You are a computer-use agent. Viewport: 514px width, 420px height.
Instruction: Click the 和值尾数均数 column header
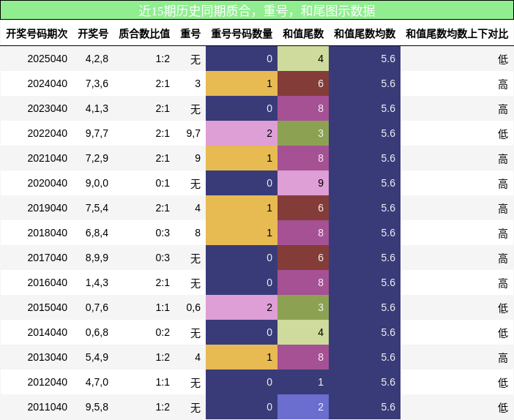tap(365, 34)
